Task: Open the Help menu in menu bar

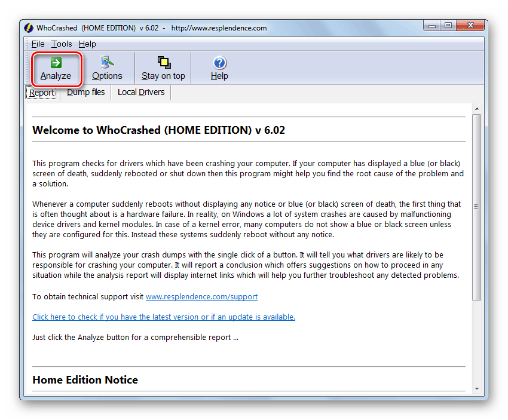Action: click(x=87, y=44)
